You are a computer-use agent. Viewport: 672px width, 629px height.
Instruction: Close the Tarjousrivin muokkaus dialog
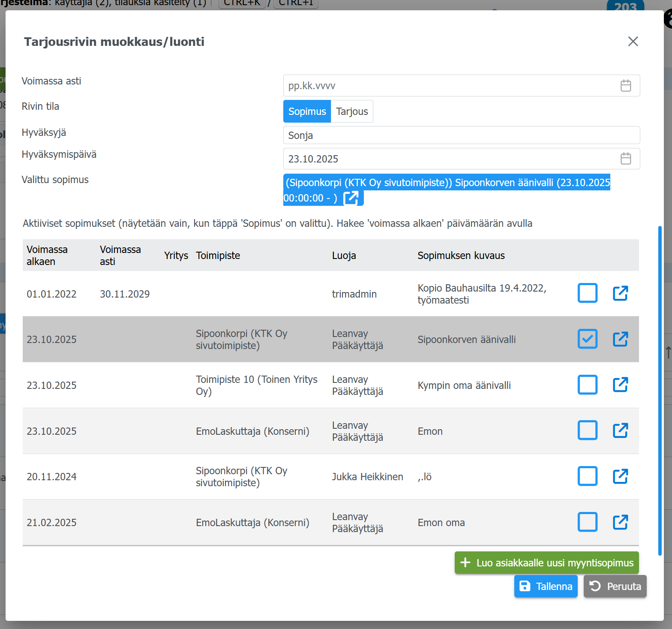pyautogui.click(x=633, y=42)
